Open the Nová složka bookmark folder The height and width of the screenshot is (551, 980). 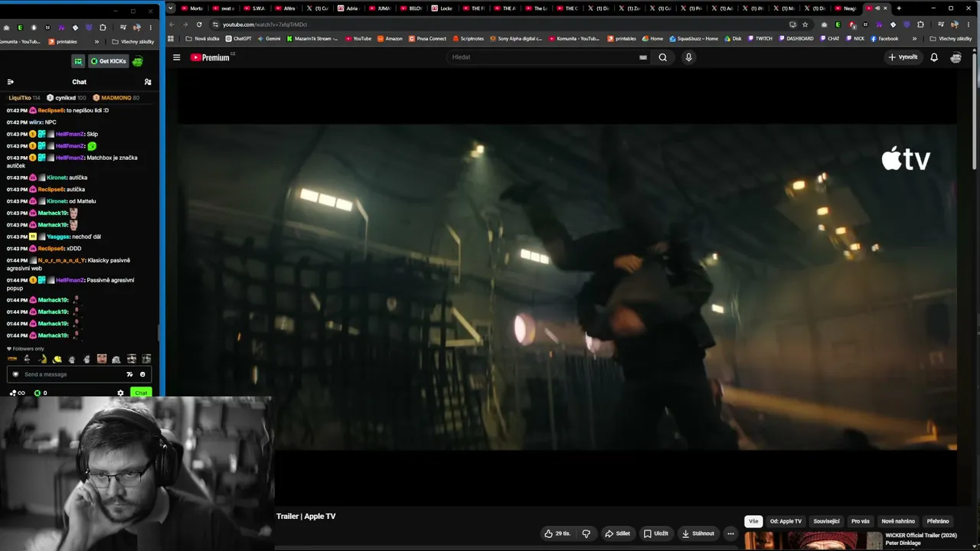click(x=203, y=38)
